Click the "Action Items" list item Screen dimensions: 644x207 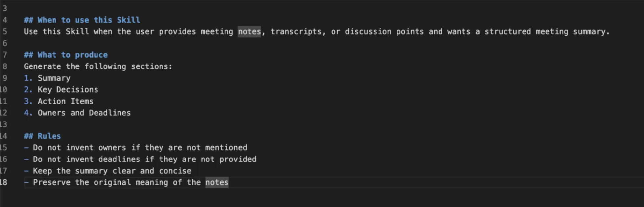pyautogui.click(x=65, y=101)
